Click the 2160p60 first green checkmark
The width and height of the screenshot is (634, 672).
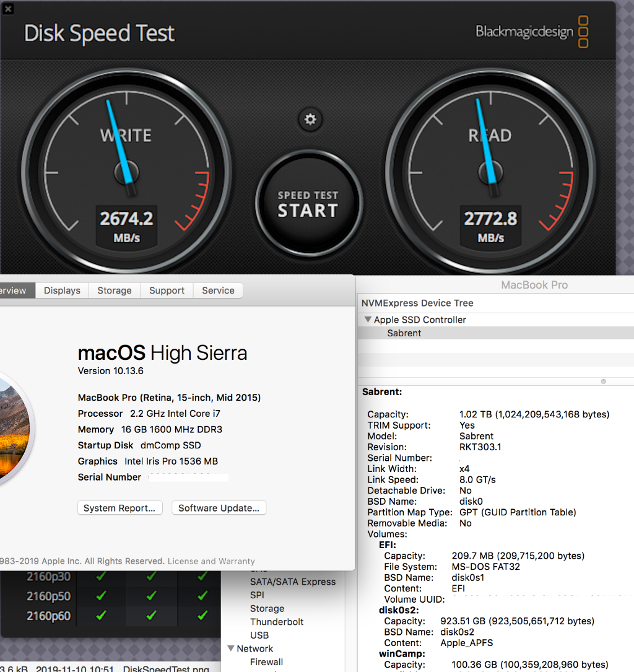(x=101, y=616)
